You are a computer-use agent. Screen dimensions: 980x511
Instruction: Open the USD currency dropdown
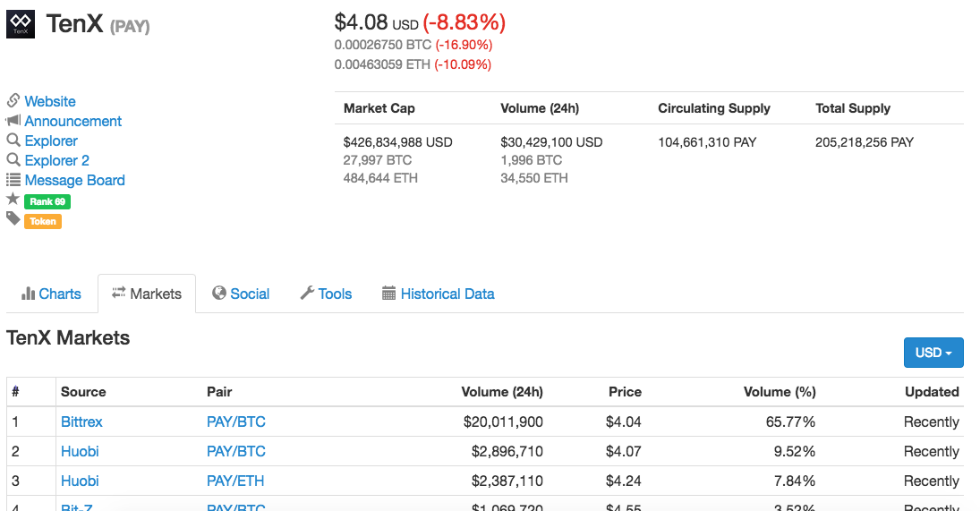[x=933, y=353]
